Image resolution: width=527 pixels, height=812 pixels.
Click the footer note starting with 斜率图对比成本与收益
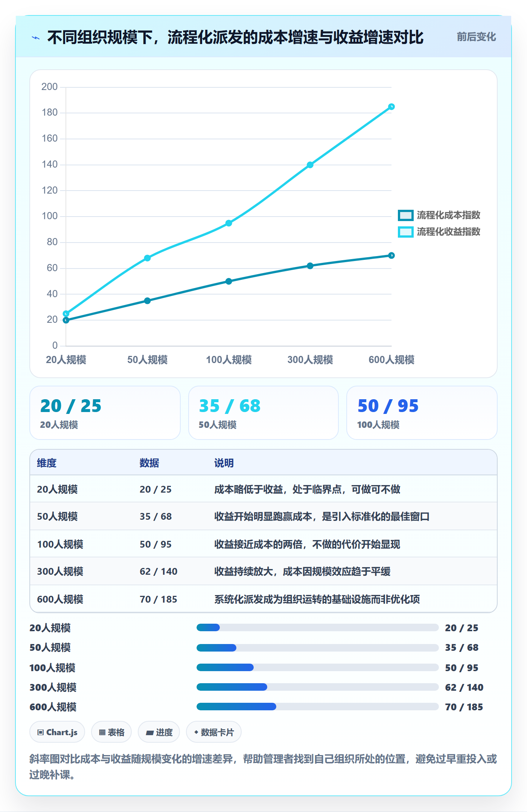263,767
